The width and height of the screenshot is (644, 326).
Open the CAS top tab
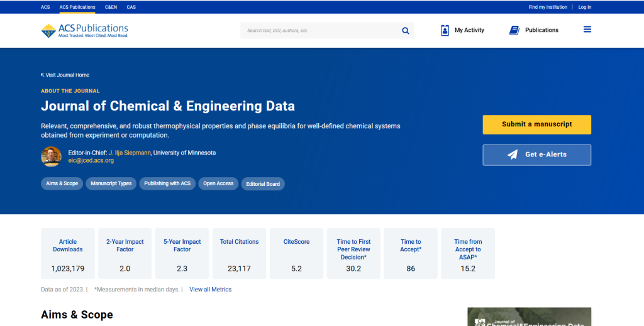pyautogui.click(x=131, y=7)
